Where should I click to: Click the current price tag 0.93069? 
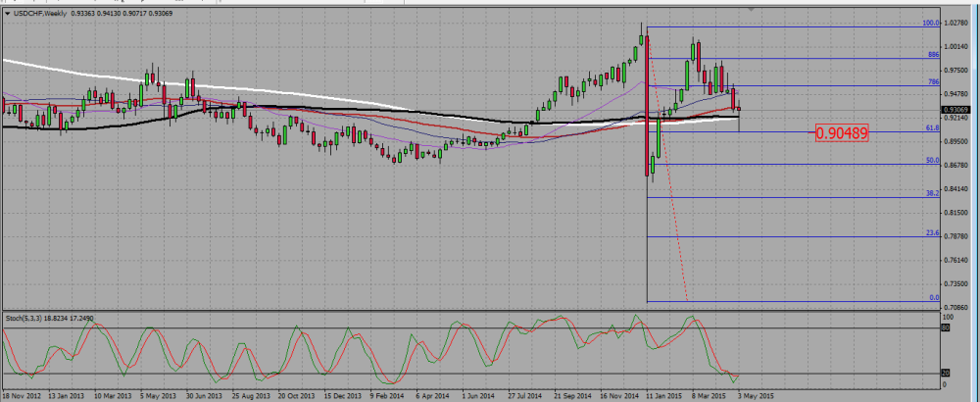tap(956, 110)
